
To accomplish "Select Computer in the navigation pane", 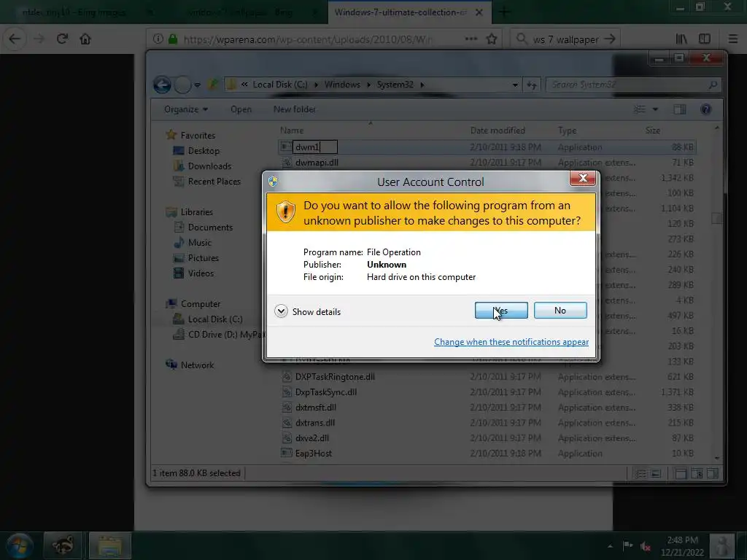I will click(200, 304).
